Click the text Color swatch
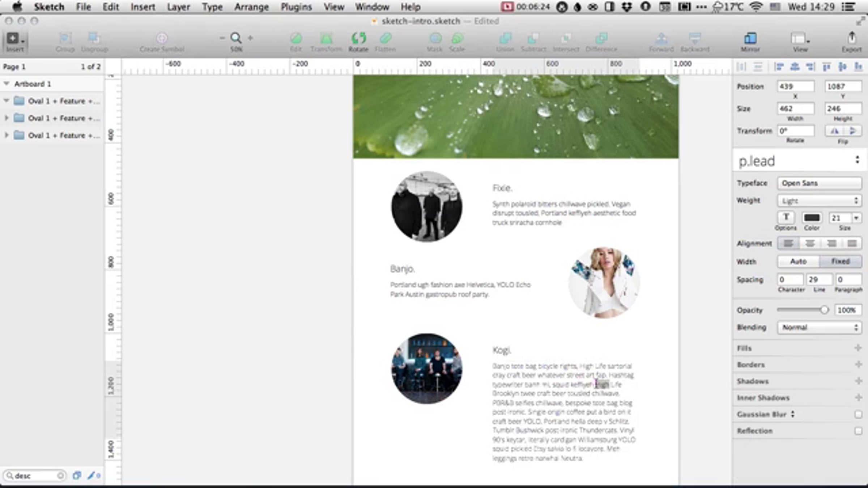 [812, 218]
